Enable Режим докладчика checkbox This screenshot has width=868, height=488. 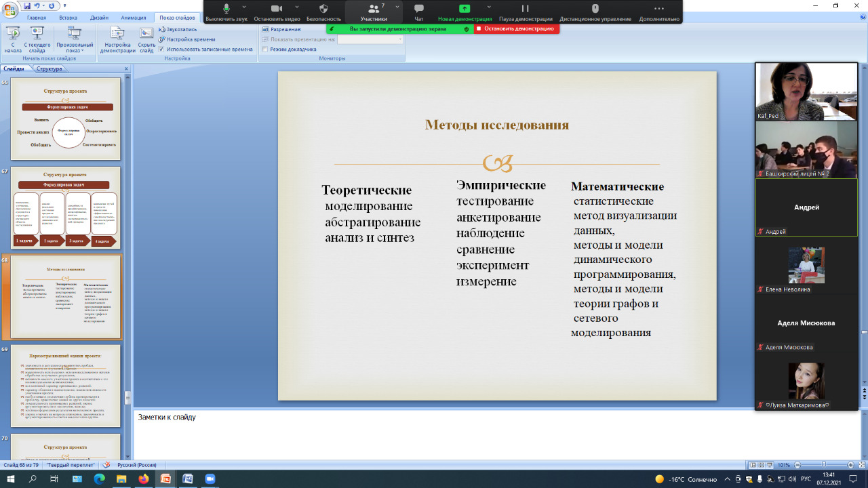point(265,49)
